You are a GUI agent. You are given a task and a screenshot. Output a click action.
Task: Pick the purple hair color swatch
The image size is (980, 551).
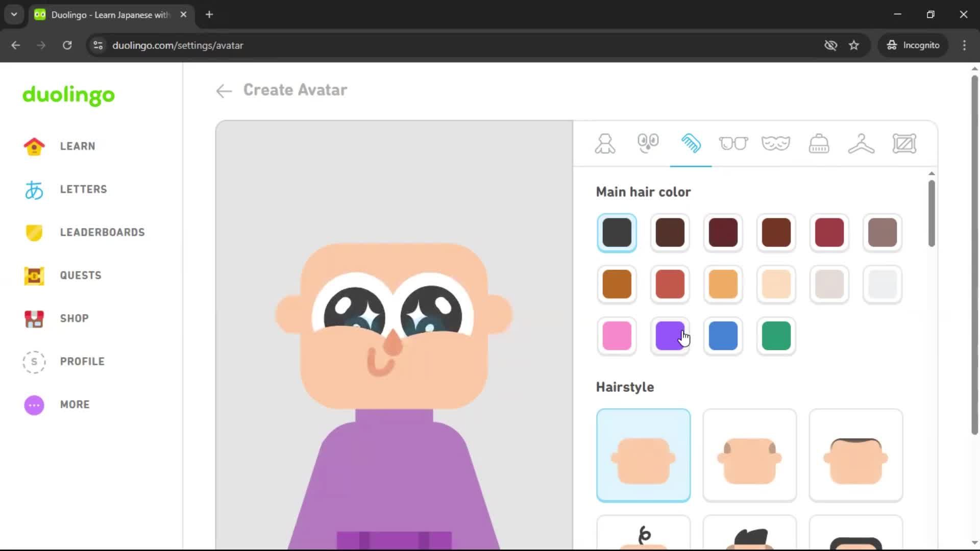(670, 336)
